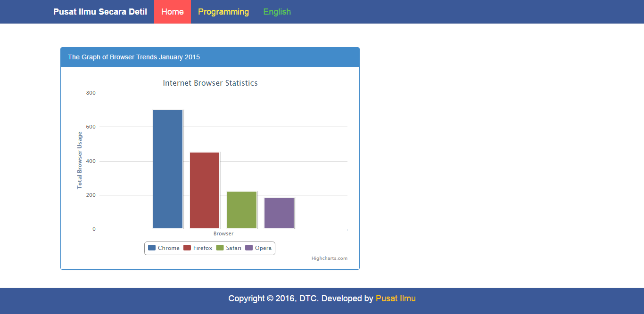Click the purple Opera column
The image size is (644, 314).
tap(279, 213)
